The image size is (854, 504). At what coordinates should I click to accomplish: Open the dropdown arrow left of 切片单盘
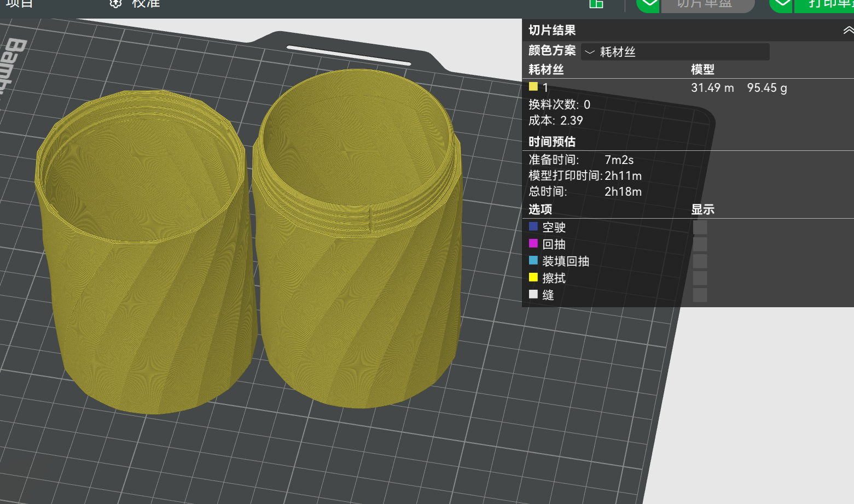coord(649,5)
